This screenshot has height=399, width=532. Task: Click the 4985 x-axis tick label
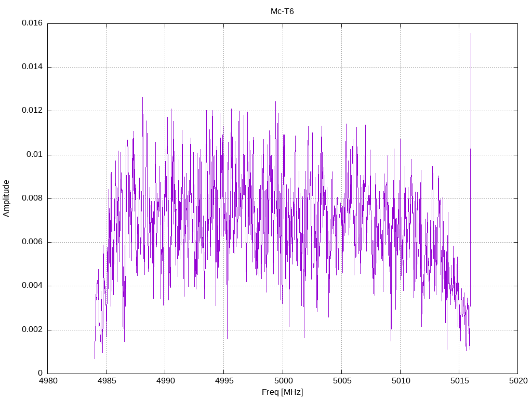[107, 381]
